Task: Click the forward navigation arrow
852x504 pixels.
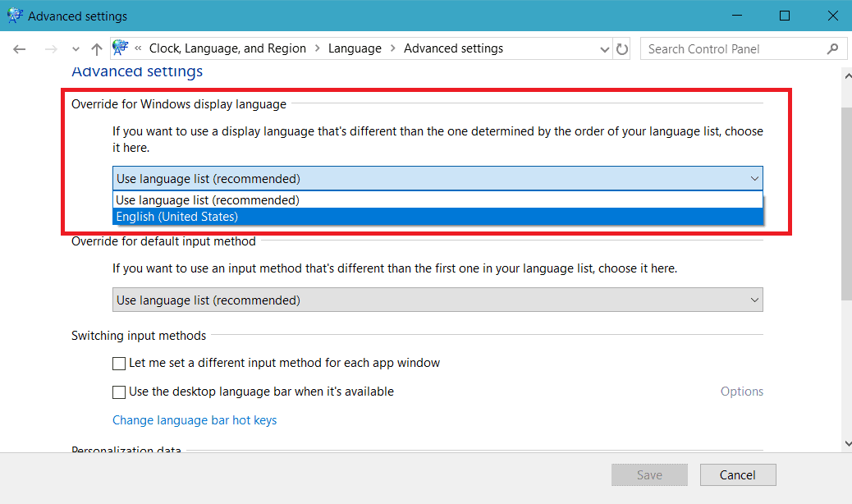Action: click(50, 48)
